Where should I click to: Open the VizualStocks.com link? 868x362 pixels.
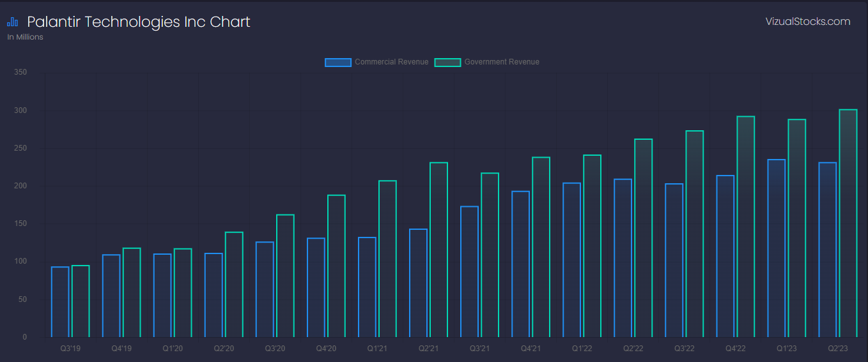808,22
